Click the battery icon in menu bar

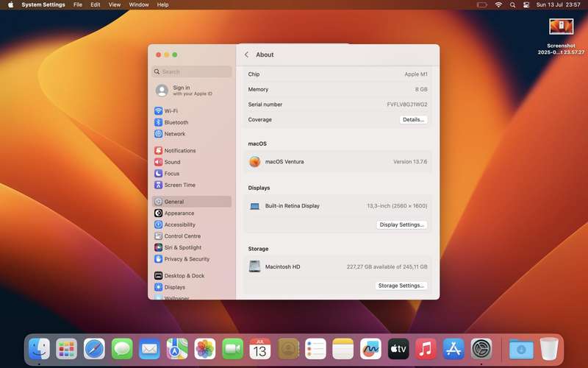(x=482, y=4)
